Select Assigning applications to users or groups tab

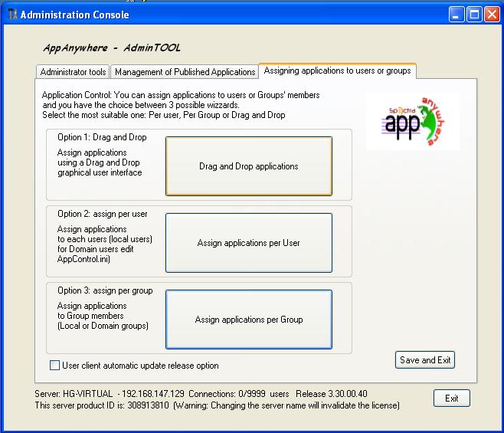pos(337,71)
